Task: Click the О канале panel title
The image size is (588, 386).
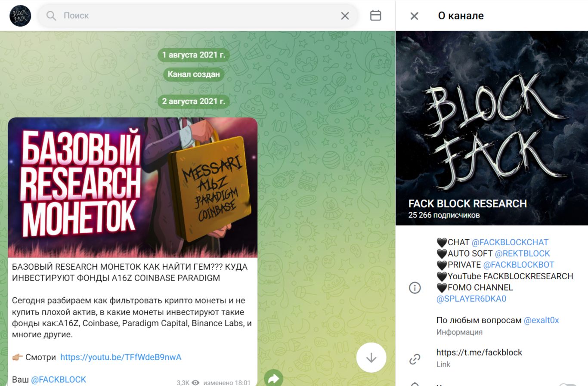Action: (x=461, y=16)
